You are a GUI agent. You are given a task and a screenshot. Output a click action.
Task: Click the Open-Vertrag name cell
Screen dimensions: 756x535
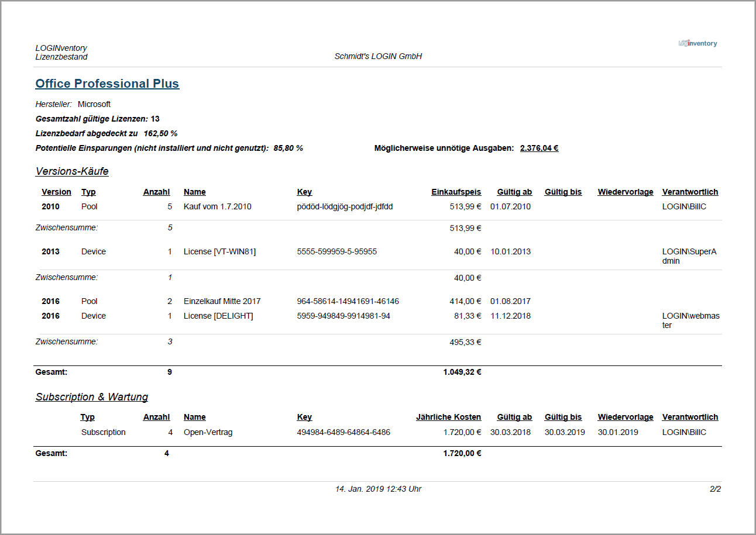[x=208, y=432]
